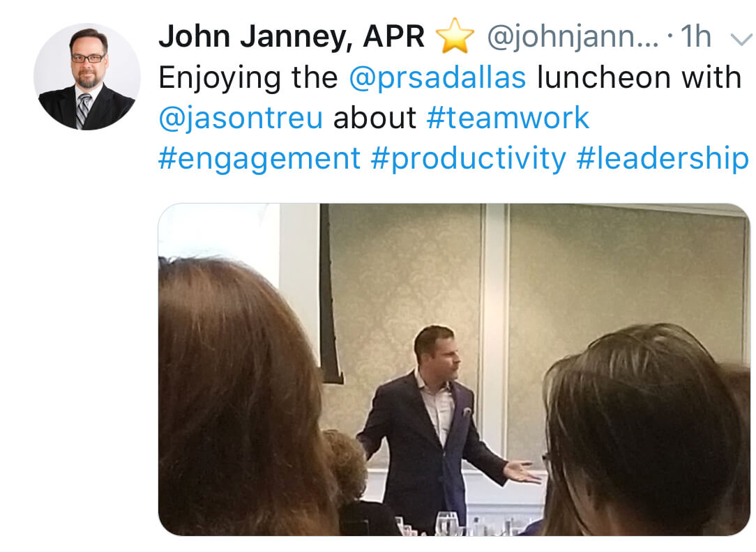Search the #teamwork hashtag
The height and width of the screenshot is (552, 756).
coord(508,118)
